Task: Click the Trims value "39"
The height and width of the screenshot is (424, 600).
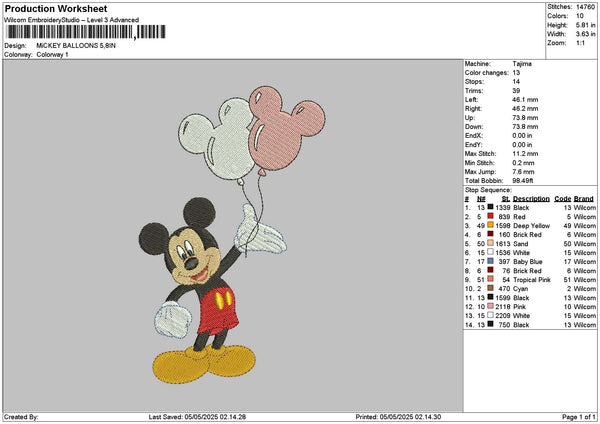Action: [516, 91]
